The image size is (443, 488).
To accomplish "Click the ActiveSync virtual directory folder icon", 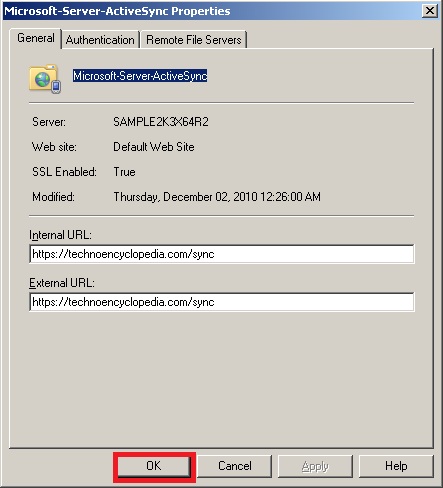I will 45,79.
